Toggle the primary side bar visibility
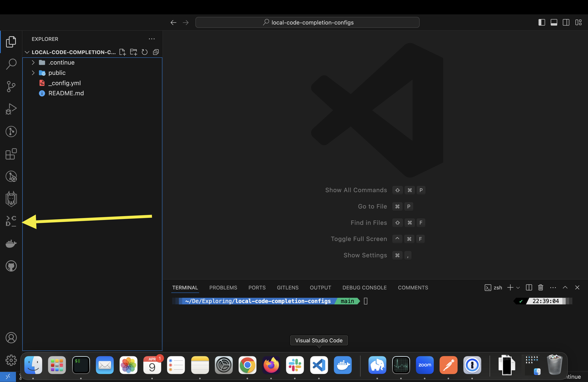Screen dimensions: 588x382 [542, 23]
